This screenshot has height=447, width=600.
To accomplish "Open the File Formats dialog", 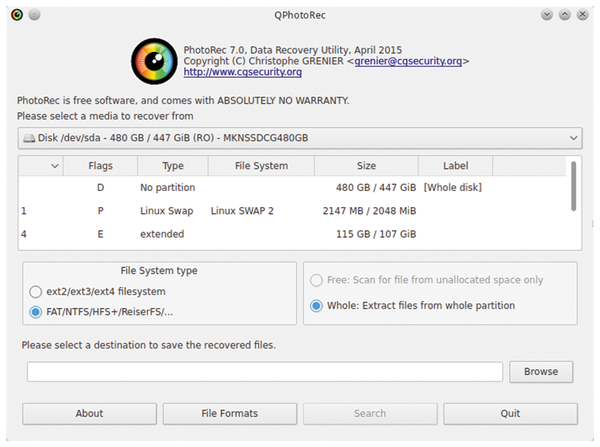I will pos(230,413).
